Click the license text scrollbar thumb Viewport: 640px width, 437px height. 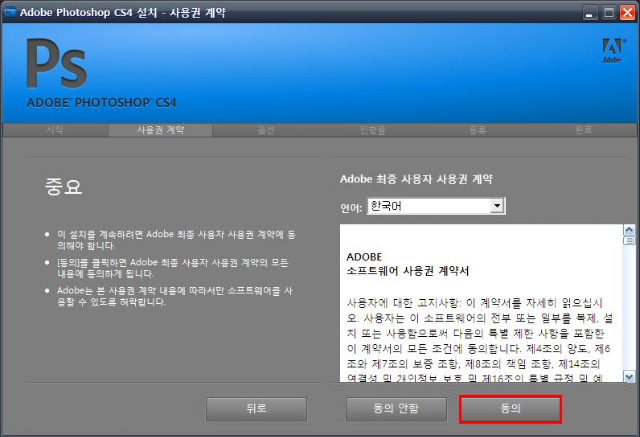629,241
